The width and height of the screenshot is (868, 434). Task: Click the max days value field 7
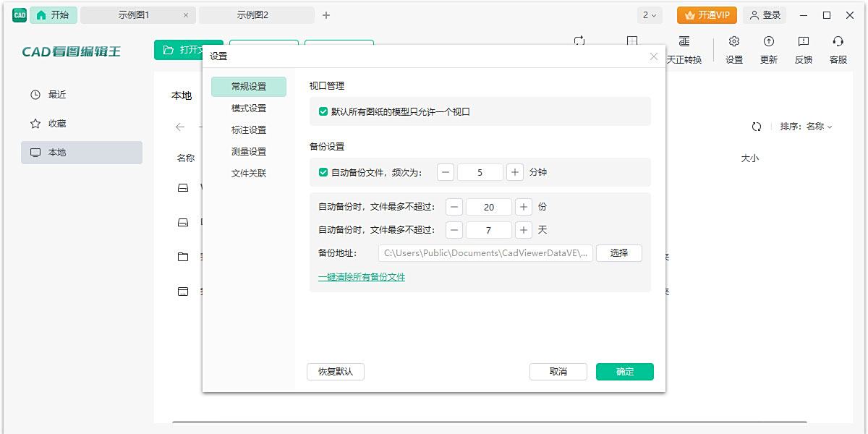[489, 230]
